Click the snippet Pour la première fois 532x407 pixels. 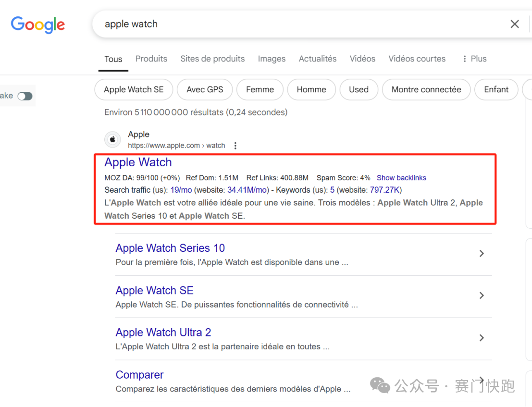point(232,262)
